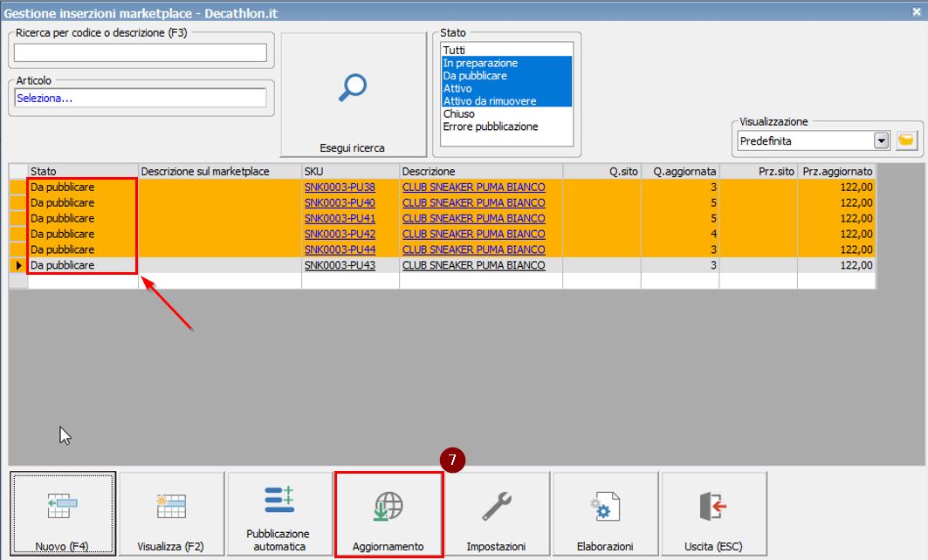Image resolution: width=928 pixels, height=560 pixels.
Task: Focus the Ricerca per codice o descrizione field
Action: pos(141,52)
